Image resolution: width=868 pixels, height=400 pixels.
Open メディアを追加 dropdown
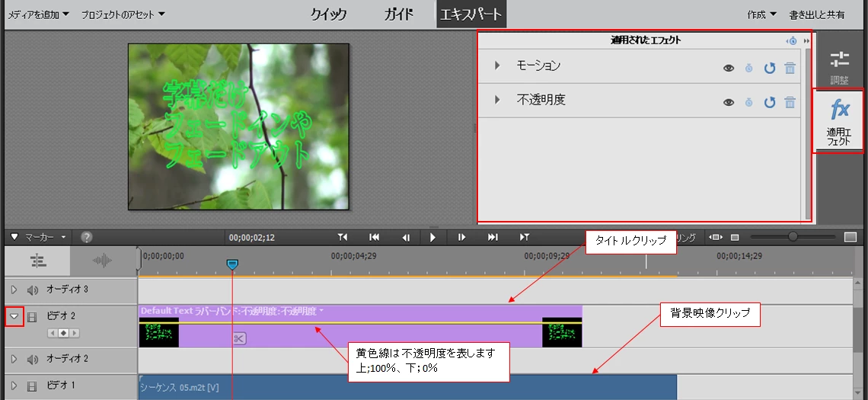click(38, 14)
